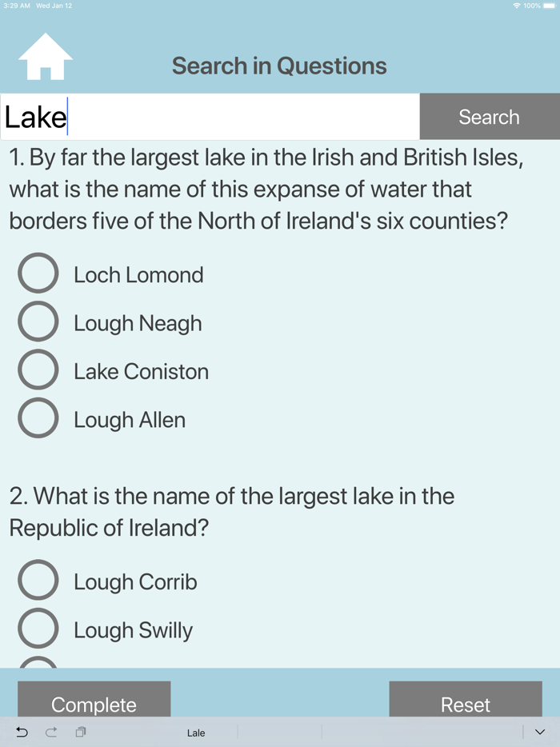Accept the Lale autocorrect suggestion
560x747 pixels.
tap(196, 732)
